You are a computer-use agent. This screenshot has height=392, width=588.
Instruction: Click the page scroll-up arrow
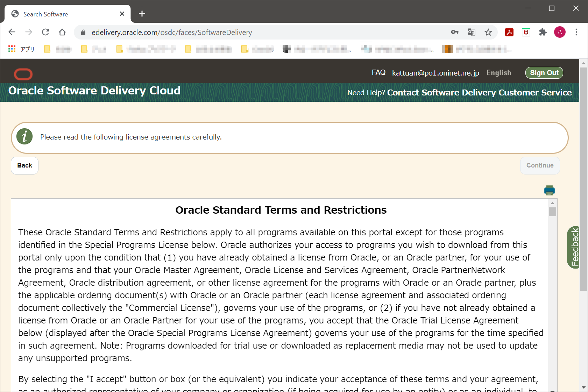pyautogui.click(x=583, y=63)
